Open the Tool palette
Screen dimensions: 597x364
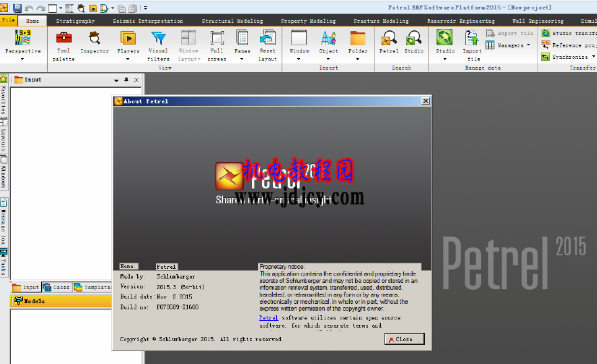click(x=63, y=46)
